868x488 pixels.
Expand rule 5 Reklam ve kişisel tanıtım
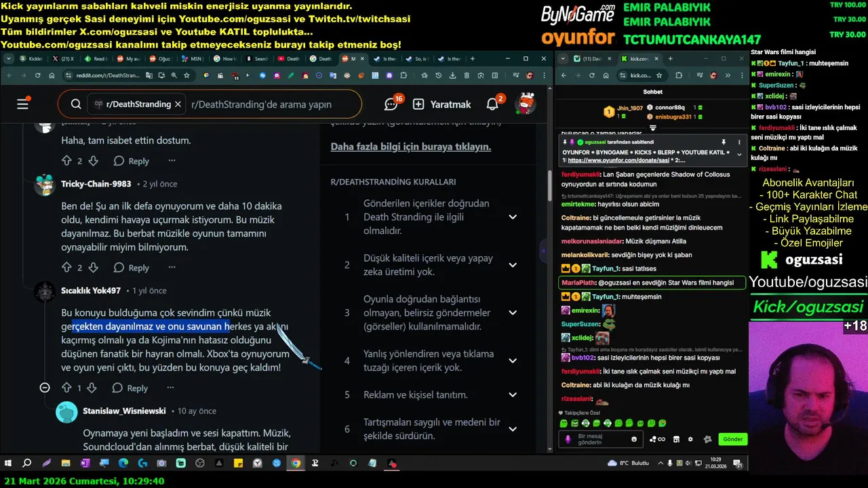pos(513,394)
